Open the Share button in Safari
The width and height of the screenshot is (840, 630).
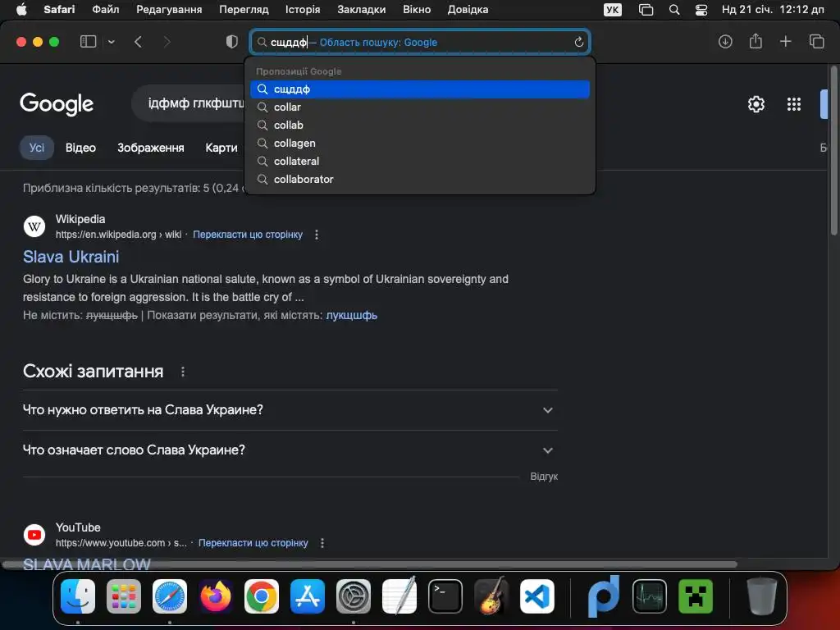coord(756,41)
